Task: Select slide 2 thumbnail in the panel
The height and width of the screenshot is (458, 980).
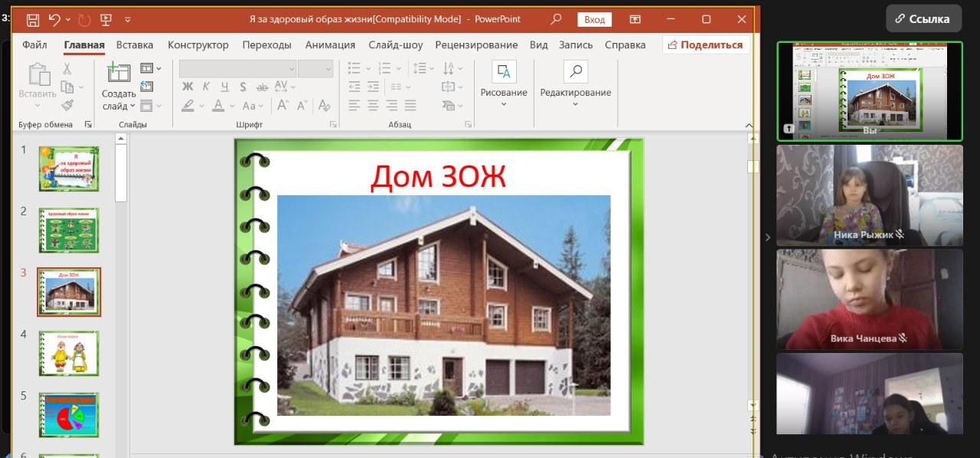Action: (69, 230)
